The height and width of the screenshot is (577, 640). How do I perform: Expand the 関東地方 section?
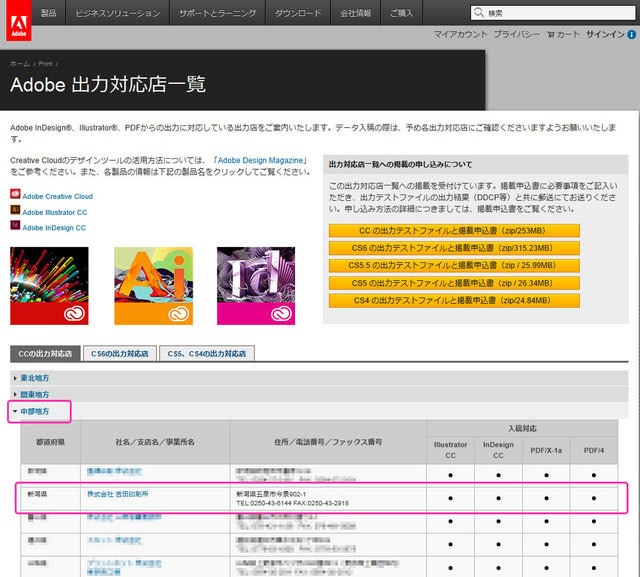coord(35,395)
